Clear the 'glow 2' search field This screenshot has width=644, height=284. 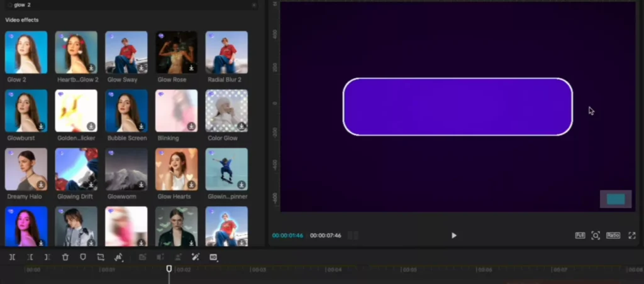[253, 5]
